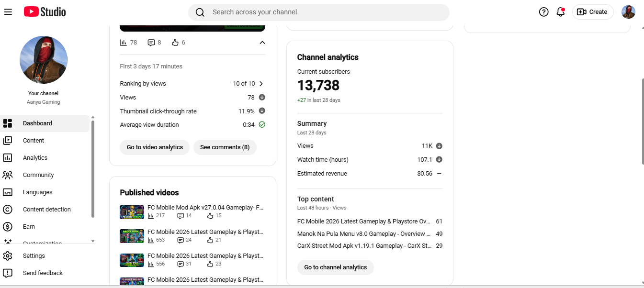Expand the Ranking by views chevron

261,84
